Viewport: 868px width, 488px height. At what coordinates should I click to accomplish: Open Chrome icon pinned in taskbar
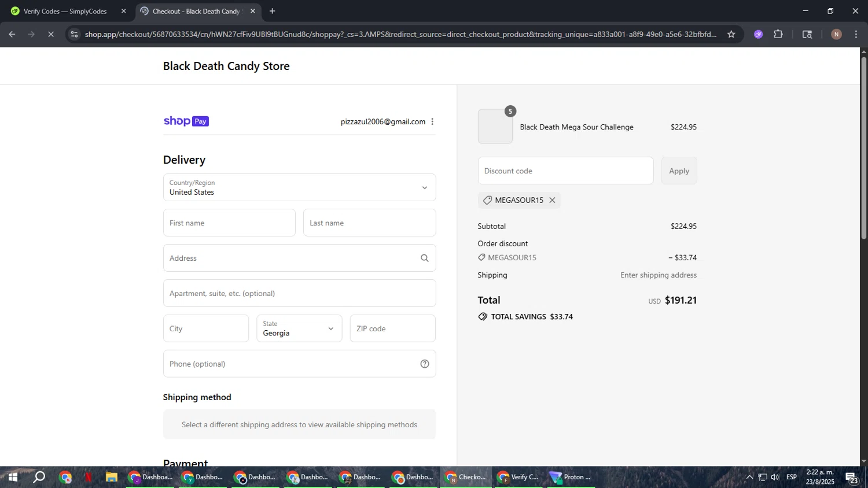(65, 477)
